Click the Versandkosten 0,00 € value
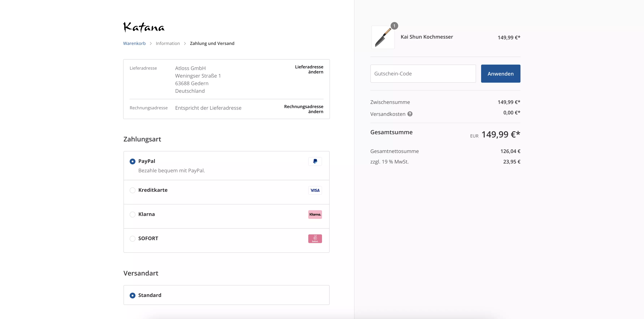This screenshot has width=644, height=319. pos(512,113)
